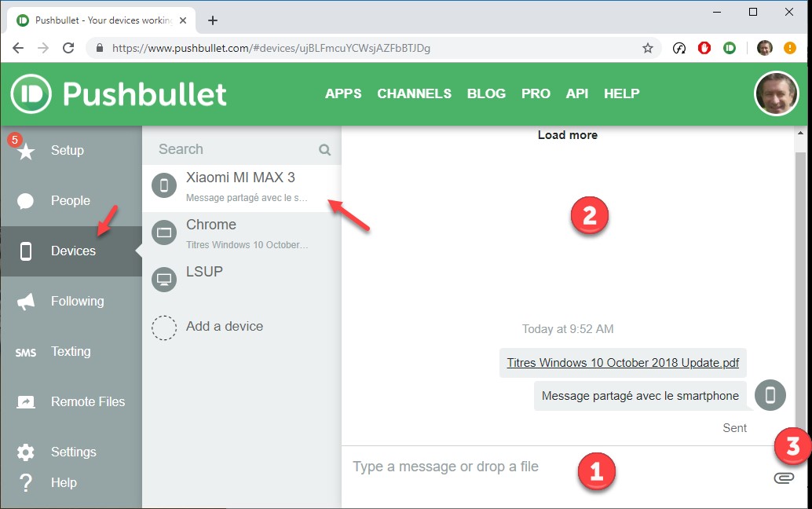
Task: Click the People chat bubble icon
Action: click(x=25, y=201)
